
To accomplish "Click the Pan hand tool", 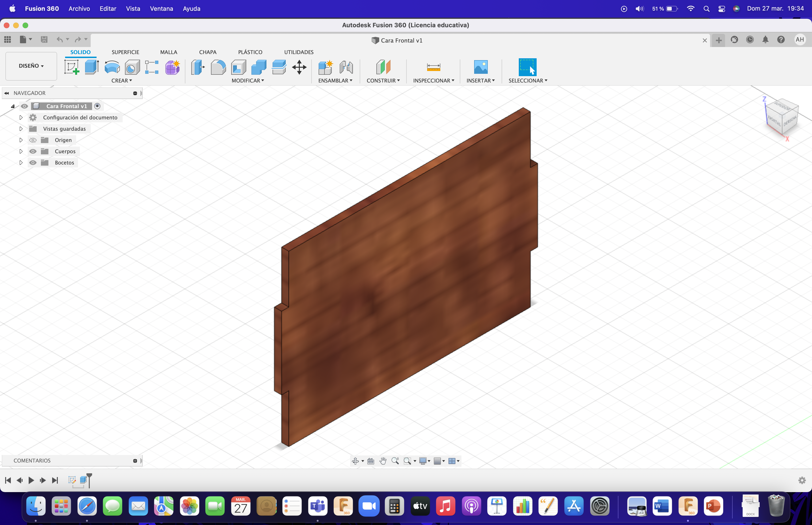I will click(383, 461).
